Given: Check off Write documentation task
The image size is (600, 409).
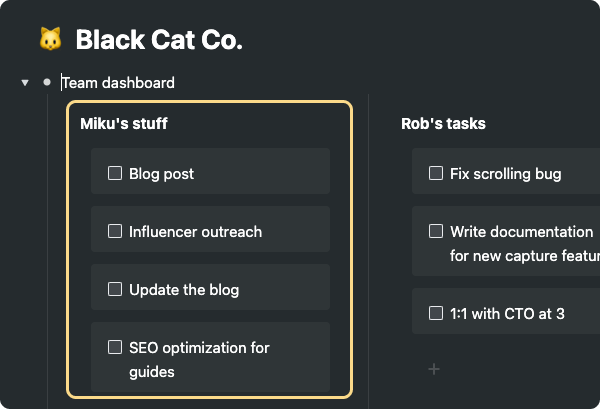Looking at the screenshot, I should pyautogui.click(x=436, y=232).
